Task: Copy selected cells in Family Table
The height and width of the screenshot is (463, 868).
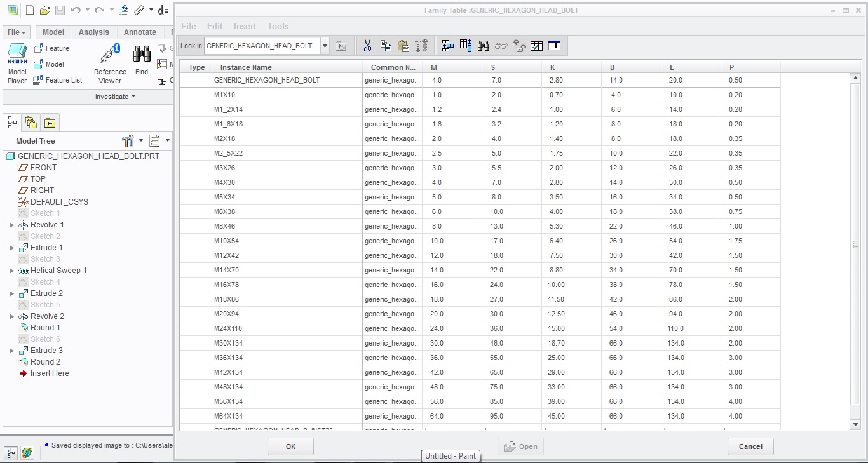Action: coord(385,46)
